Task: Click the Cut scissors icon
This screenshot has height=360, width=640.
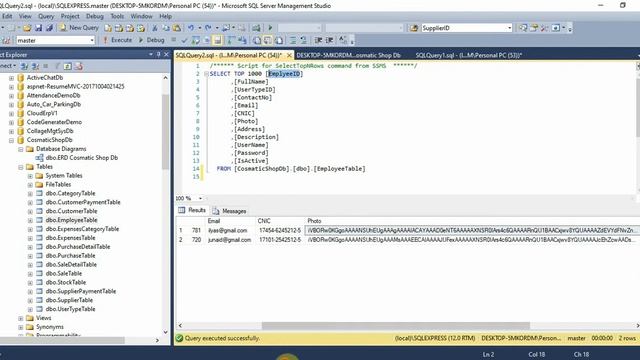Action: (x=155, y=28)
